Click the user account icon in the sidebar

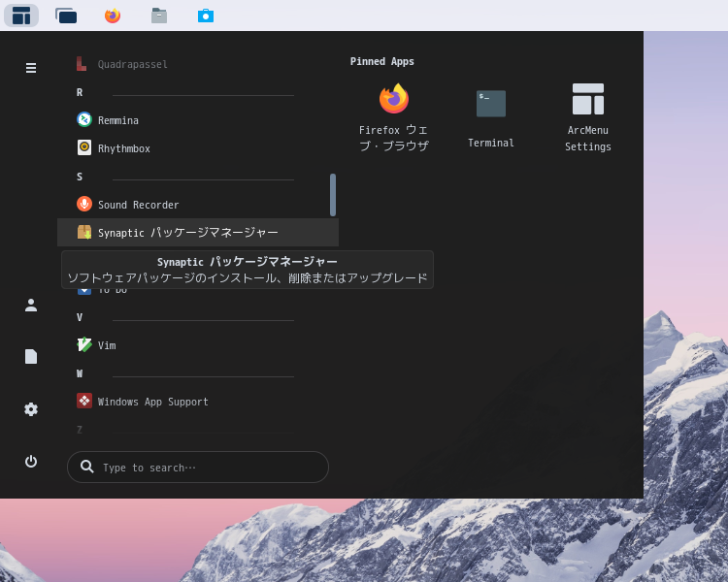pos(31,305)
